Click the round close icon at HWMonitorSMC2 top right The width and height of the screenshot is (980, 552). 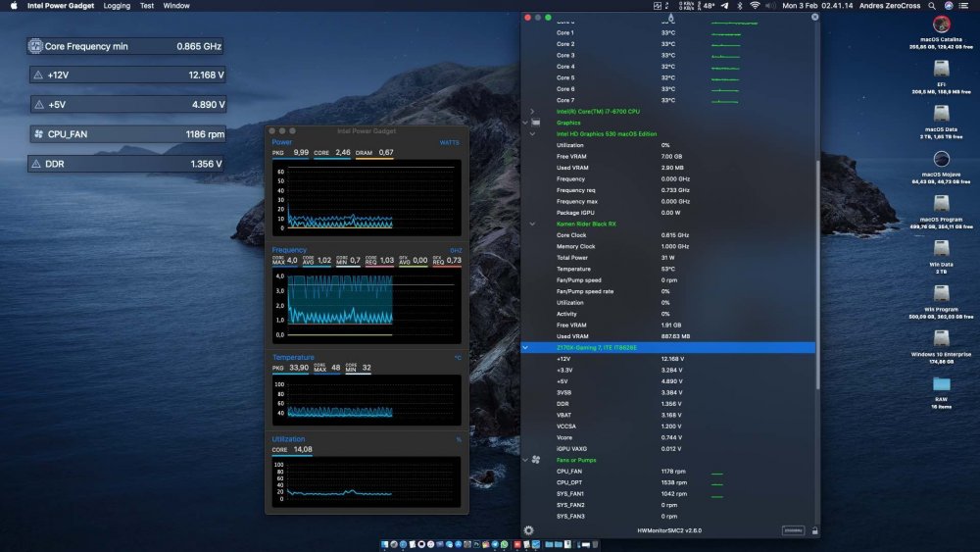[x=814, y=17]
